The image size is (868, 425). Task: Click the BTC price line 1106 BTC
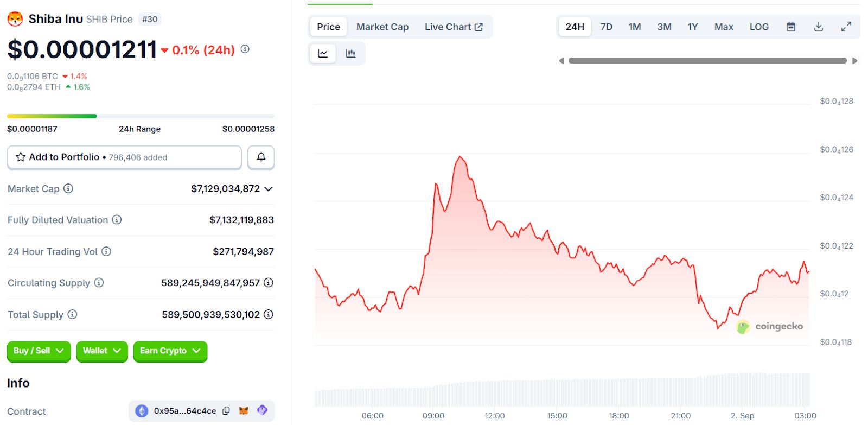click(x=33, y=77)
